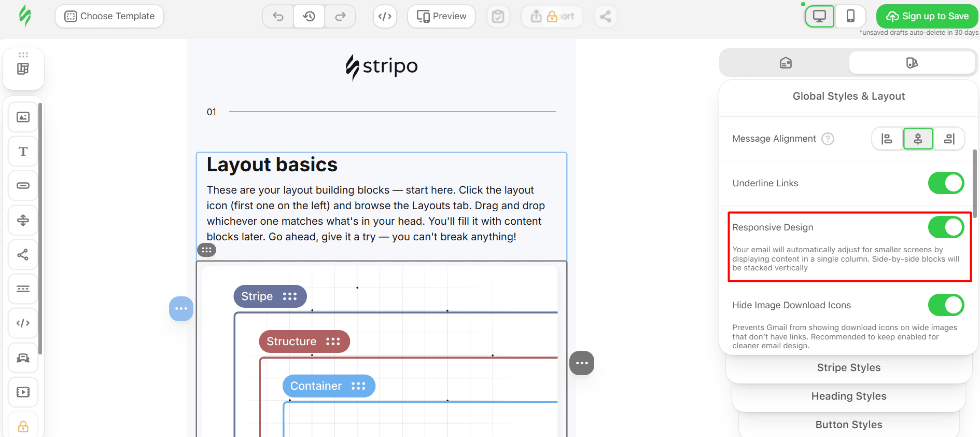This screenshot has height=437, width=980.
Task: Click the Stripe label in diagram
Action: [270, 296]
